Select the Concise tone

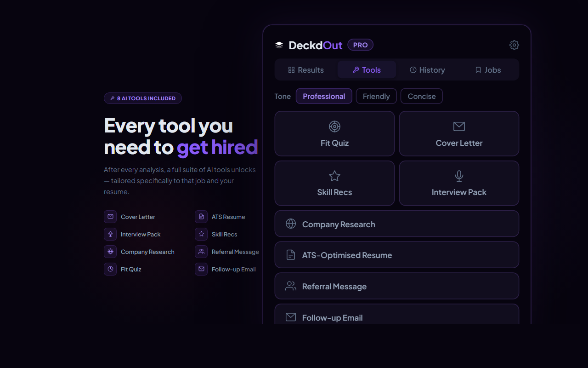(x=422, y=96)
